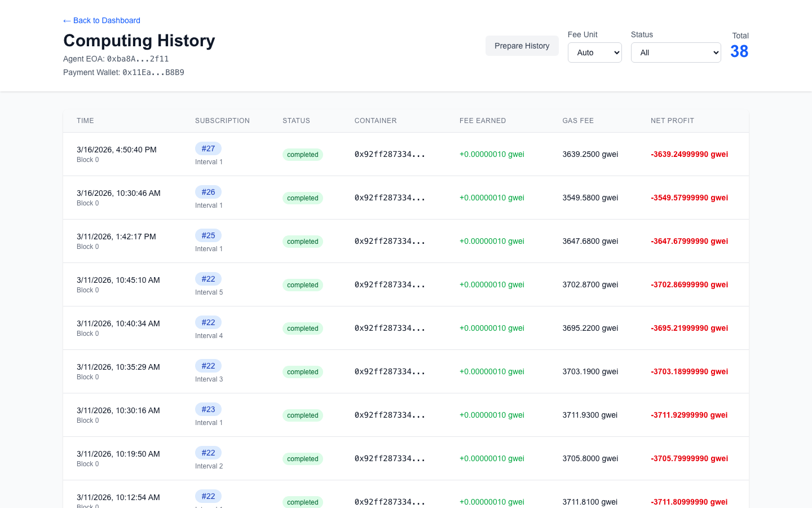812x508 pixels.
Task: Click gas fee 3711.9300 gwei
Action: pos(590,415)
